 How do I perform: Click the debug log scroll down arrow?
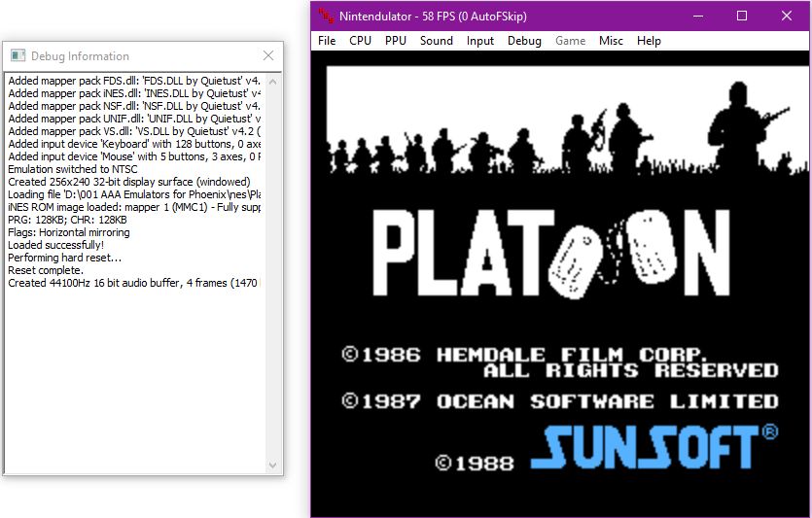pyautogui.click(x=273, y=466)
